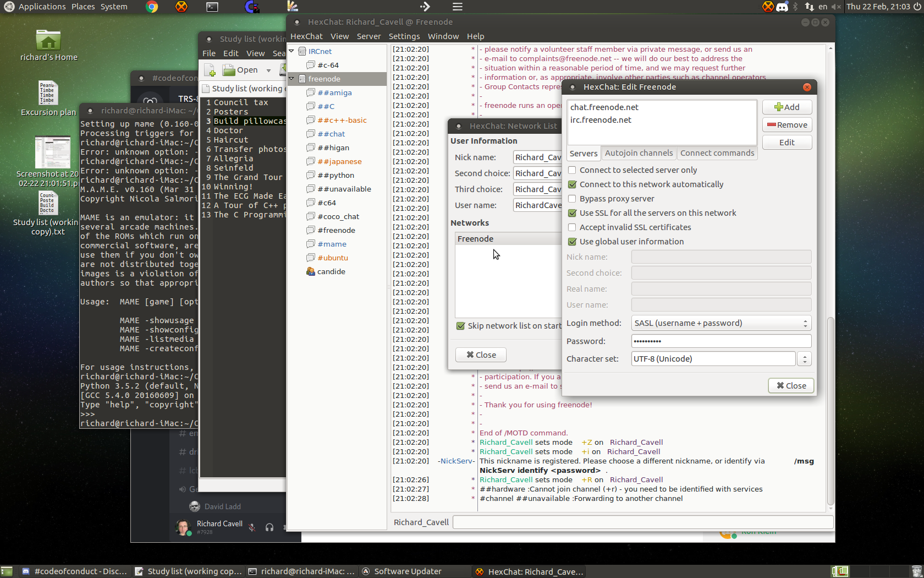The height and width of the screenshot is (578, 924).
Task: Click the Nick name field in Network List
Action: [x=537, y=157]
